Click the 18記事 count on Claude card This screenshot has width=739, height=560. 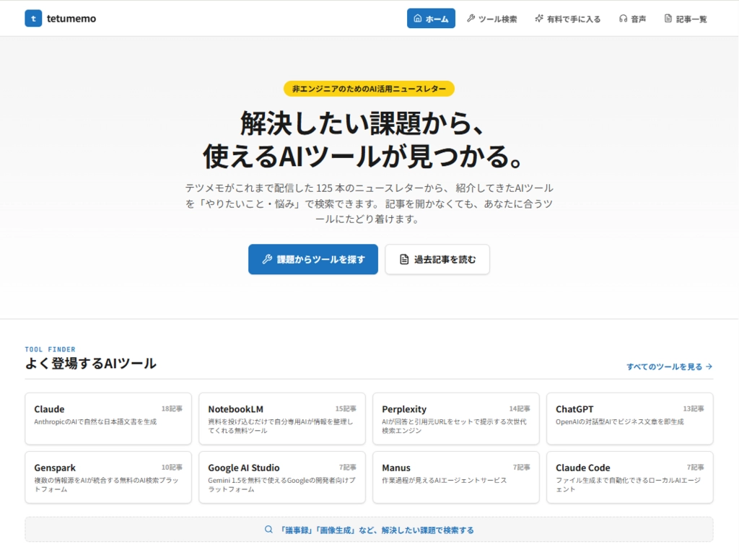click(x=172, y=408)
